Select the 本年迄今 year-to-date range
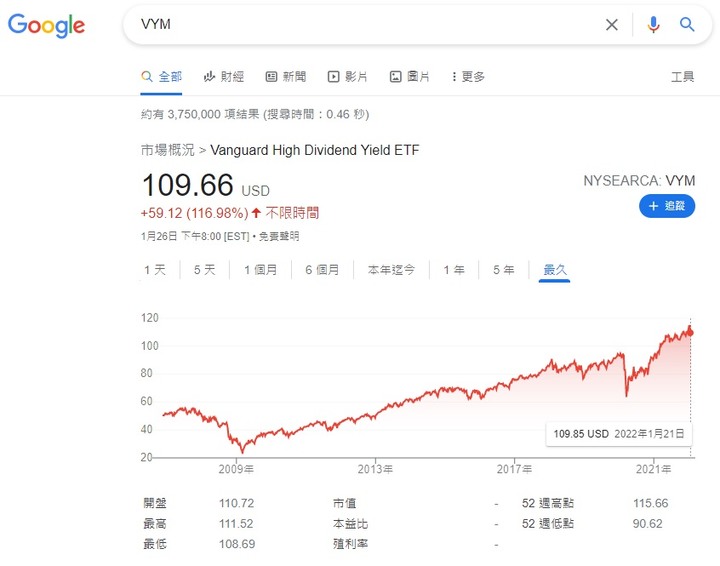This screenshot has width=720, height=566. click(391, 270)
